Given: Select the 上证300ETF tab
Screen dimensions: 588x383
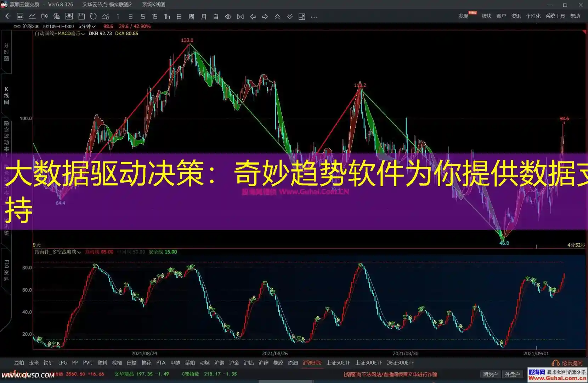Looking at the screenshot, I should (x=369, y=363).
